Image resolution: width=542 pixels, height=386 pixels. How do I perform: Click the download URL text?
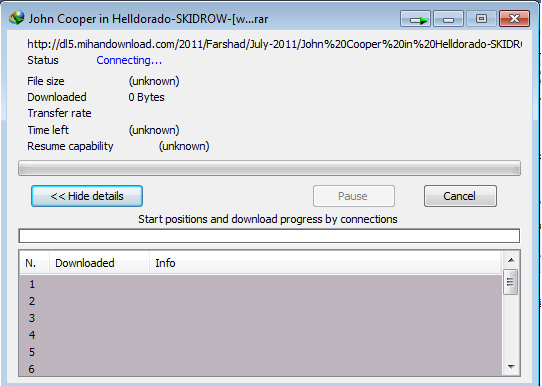pos(275,44)
